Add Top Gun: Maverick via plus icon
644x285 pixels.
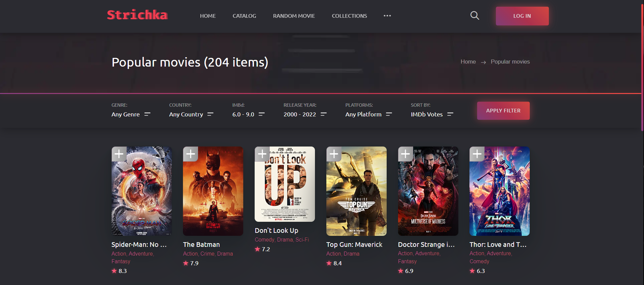pos(334,154)
